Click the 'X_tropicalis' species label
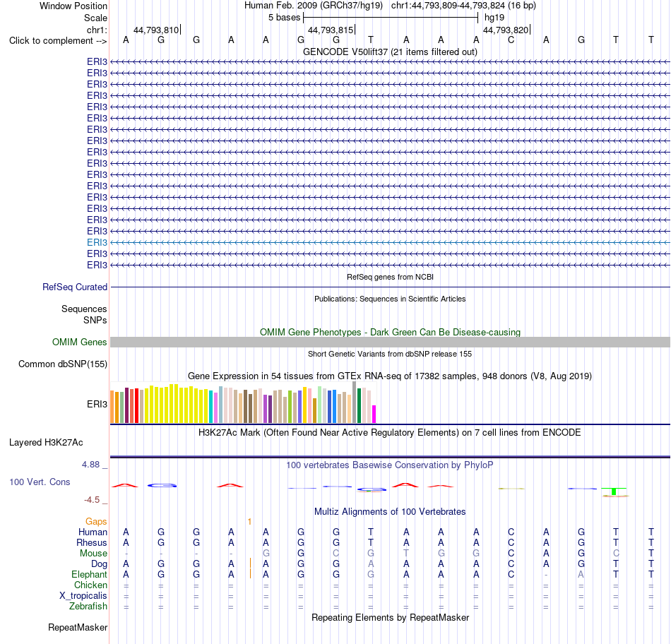The image size is (671, 644). pyautogui.click(x=83, y=596)
